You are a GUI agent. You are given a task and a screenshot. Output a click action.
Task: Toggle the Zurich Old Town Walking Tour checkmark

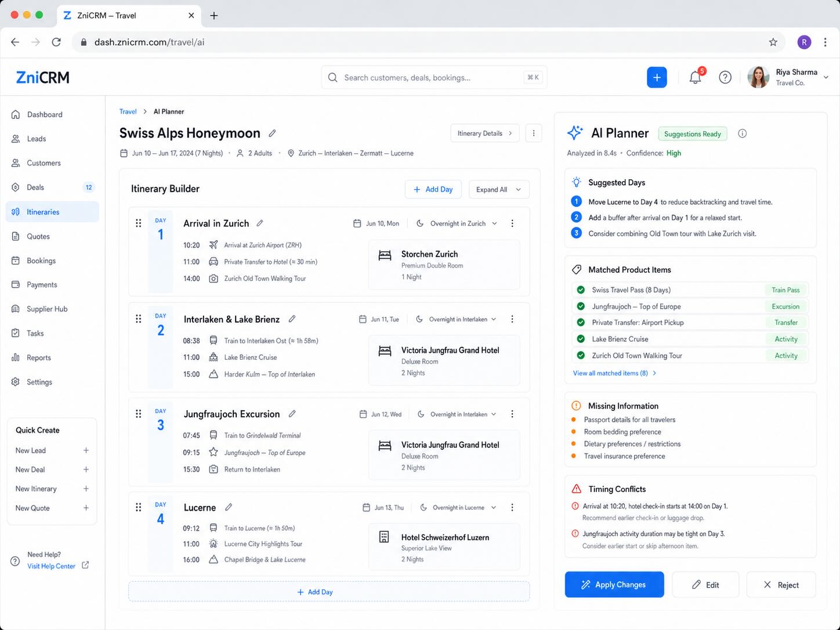tap(581, 356)
